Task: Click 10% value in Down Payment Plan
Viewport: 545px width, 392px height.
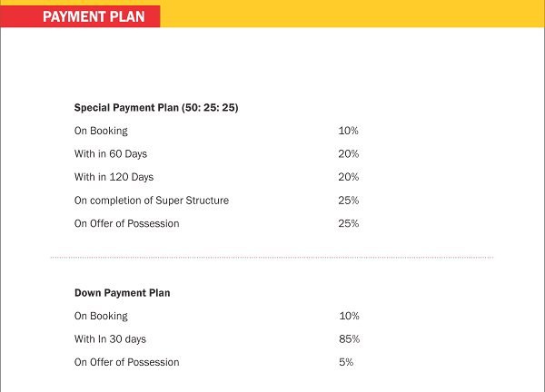Action: (349, 316)
